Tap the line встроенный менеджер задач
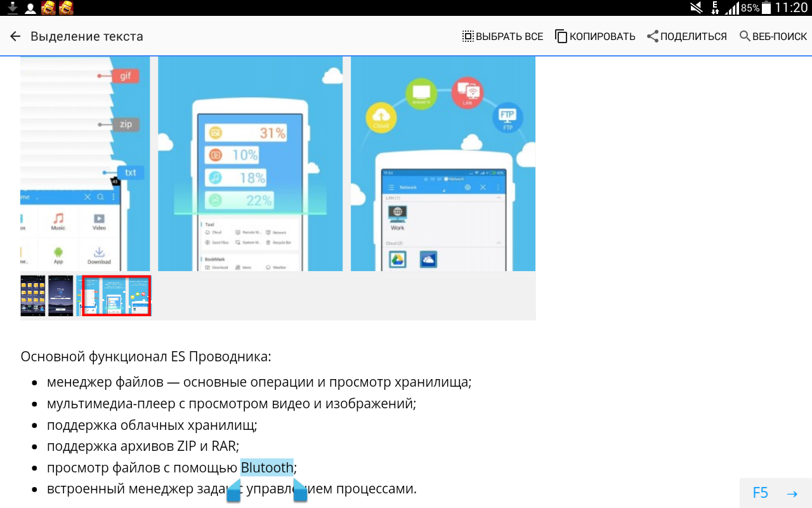This screenshot has width=812, height=508. 232,489
